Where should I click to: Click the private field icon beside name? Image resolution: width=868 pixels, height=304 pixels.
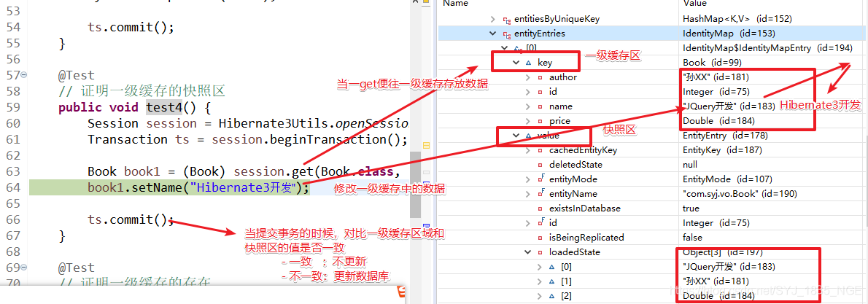coord(540,106)
